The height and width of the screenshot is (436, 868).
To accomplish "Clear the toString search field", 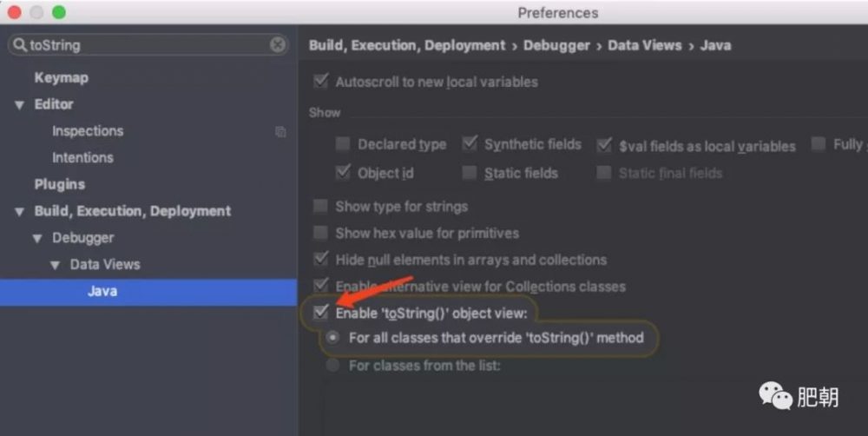I will click(278, 45).
